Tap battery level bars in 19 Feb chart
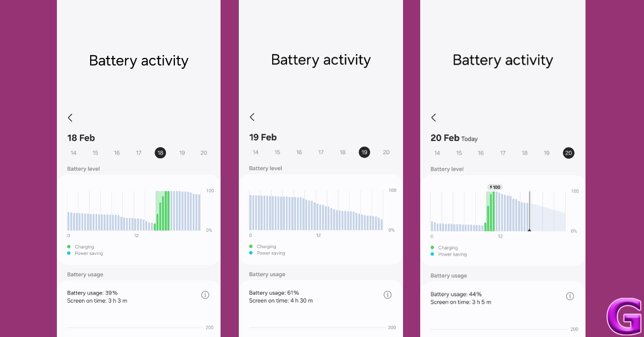Screen dimensions: 644x337 (316, 213)
